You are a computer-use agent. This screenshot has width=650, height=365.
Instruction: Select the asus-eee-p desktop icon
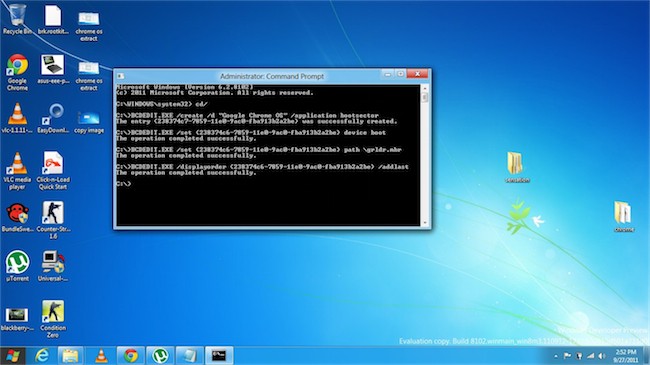pos(53,69)
